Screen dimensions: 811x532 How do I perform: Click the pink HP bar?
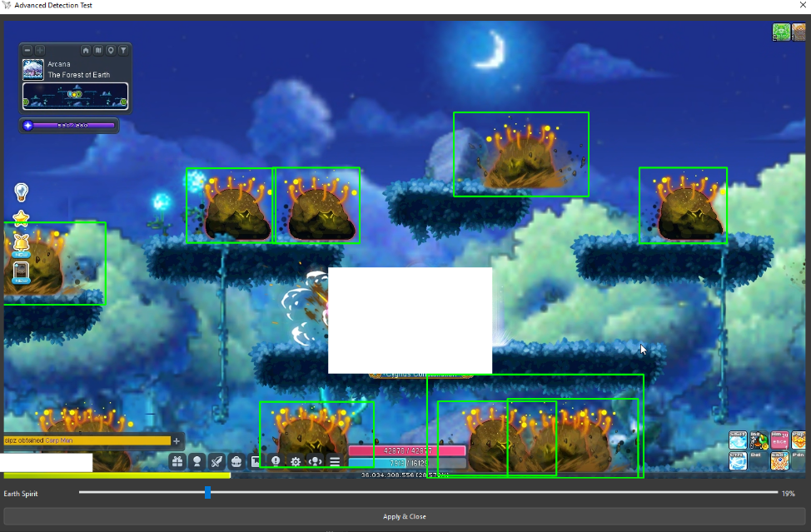tap(406, 450)
